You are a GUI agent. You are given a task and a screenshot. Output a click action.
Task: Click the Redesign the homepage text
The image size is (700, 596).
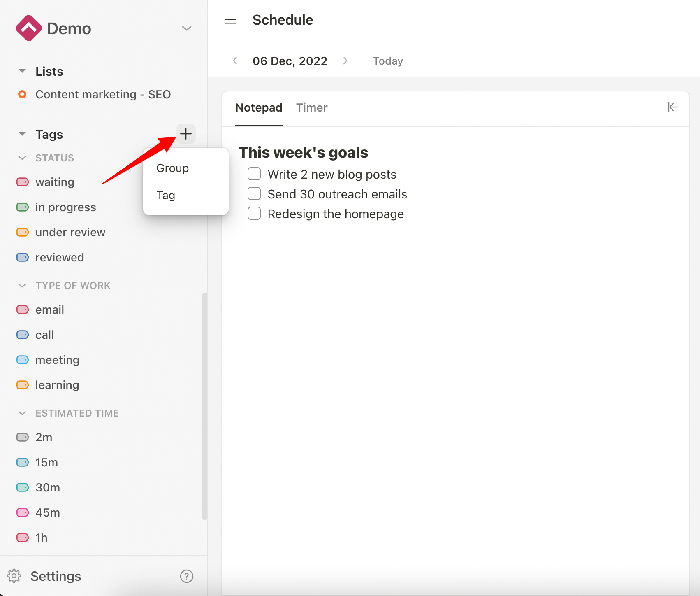tap(336, 214)
